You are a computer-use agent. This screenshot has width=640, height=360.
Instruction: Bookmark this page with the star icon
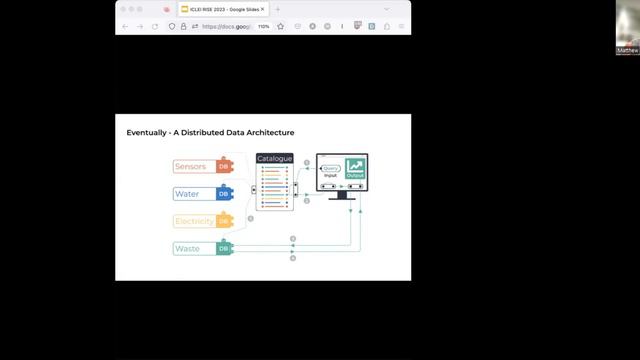[280, 26]
